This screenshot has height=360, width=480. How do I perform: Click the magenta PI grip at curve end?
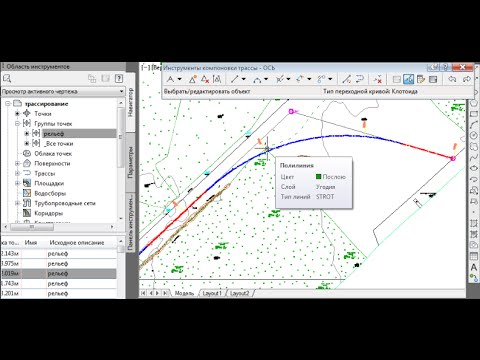point(453,159)
